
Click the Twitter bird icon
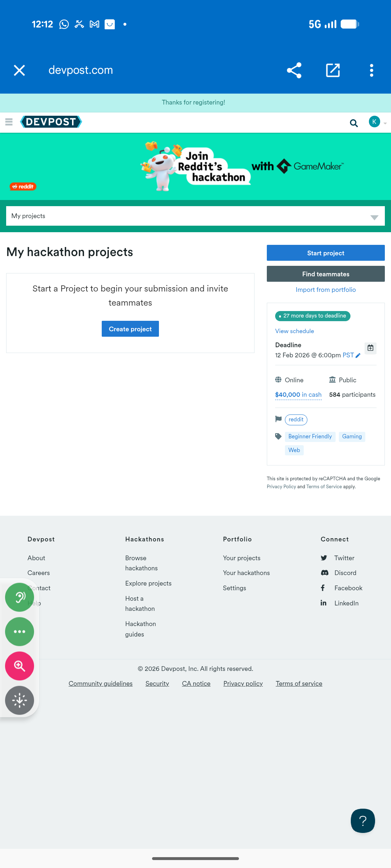[324, 558]
